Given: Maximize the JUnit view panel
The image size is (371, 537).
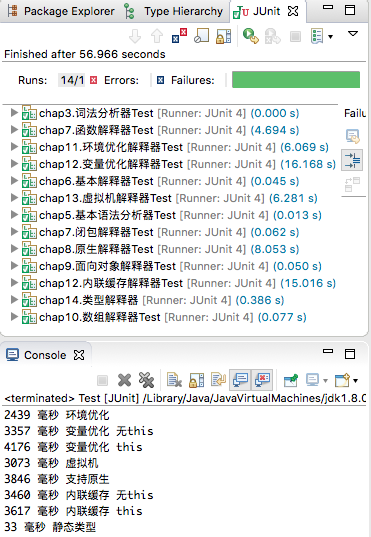Looking at the screenshot, I should (x=350, y=10).
